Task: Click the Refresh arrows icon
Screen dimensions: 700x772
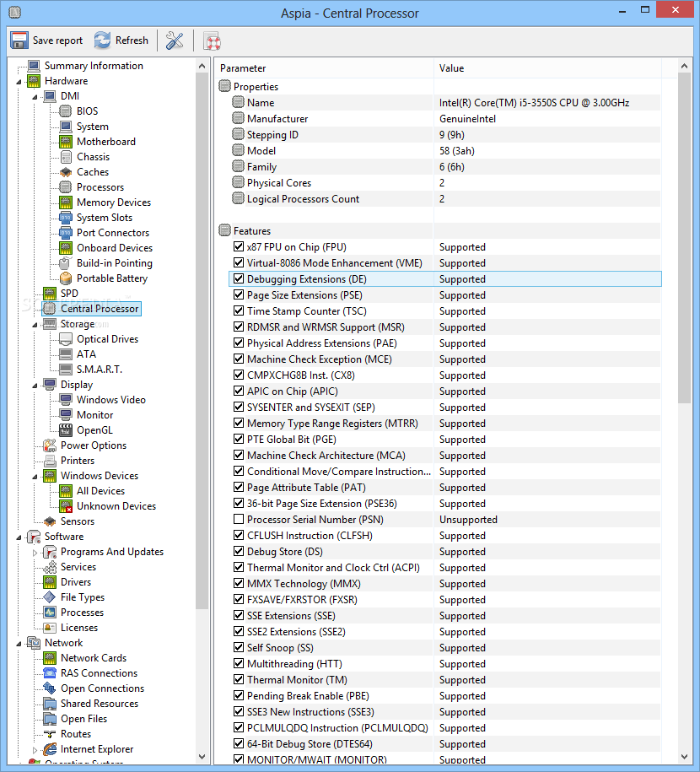Action: (102, 40)
